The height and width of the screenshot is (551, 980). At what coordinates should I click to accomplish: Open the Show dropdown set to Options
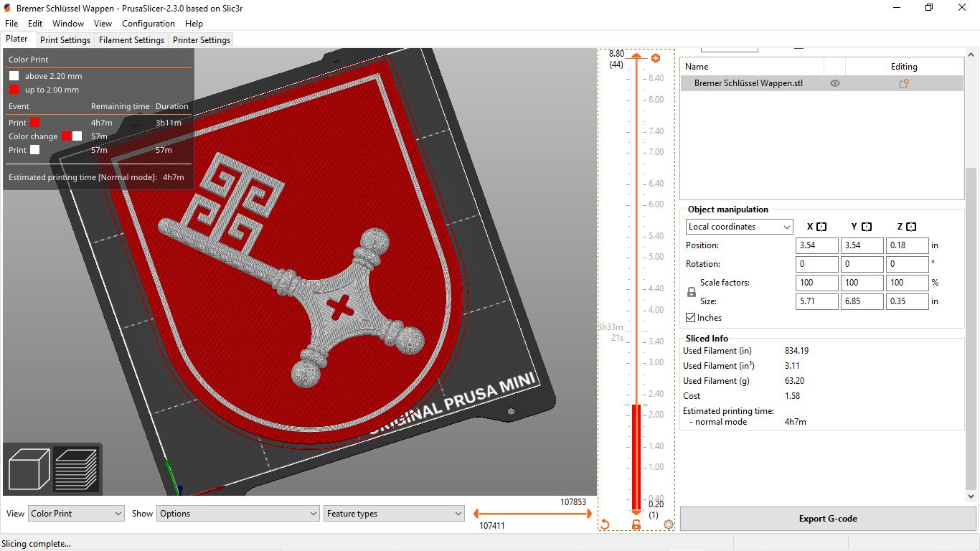237,513
